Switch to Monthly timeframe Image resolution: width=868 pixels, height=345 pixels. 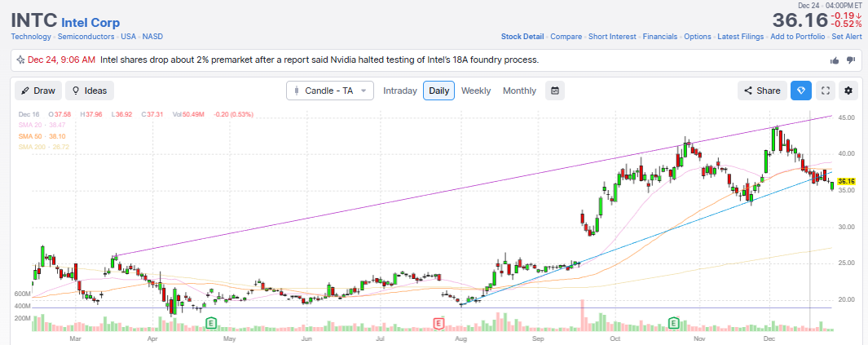(x=519, y=91)
